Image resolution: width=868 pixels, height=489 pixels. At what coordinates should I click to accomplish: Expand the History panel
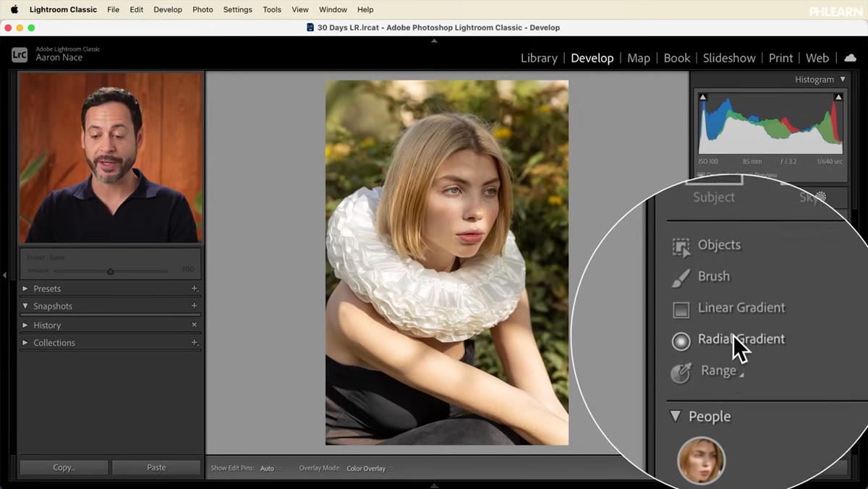click(x=25, y=326)
